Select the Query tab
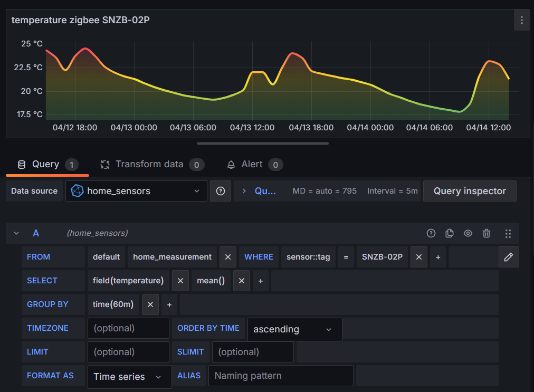 tap(47, 165)
